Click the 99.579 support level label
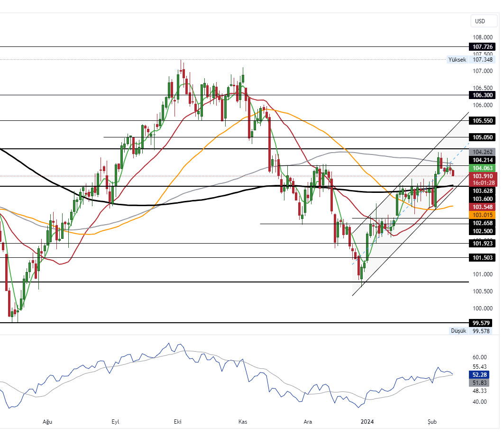 [x=480, y=322]
